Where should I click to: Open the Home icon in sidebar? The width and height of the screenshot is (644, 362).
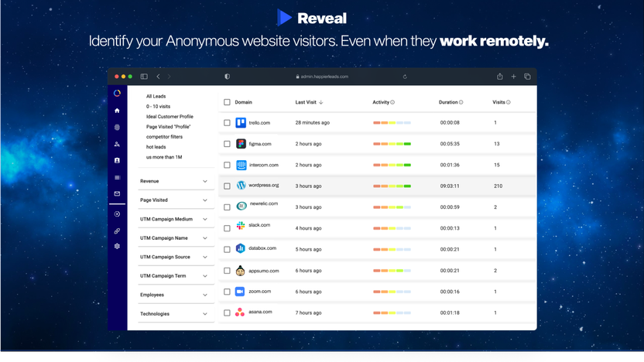point(117,111)
